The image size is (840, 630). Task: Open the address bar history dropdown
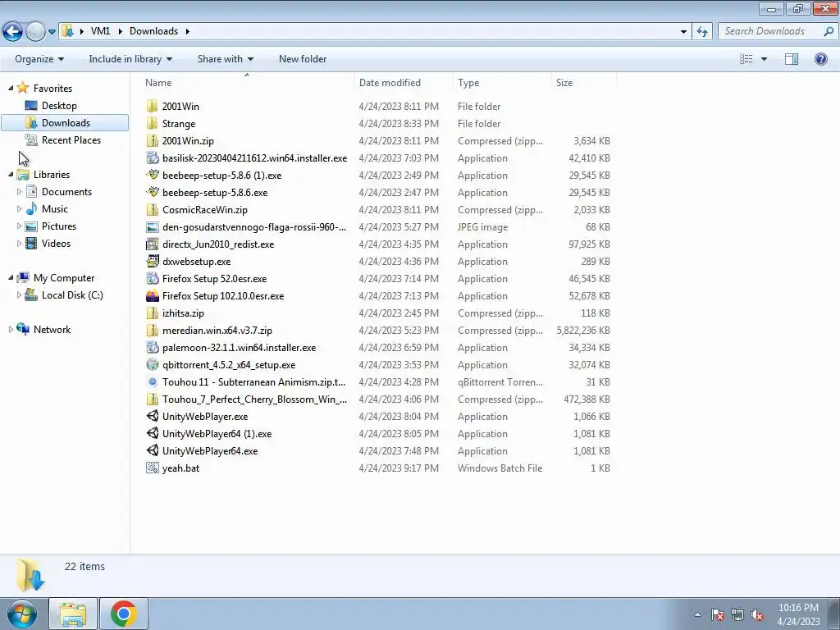[683, 32]
